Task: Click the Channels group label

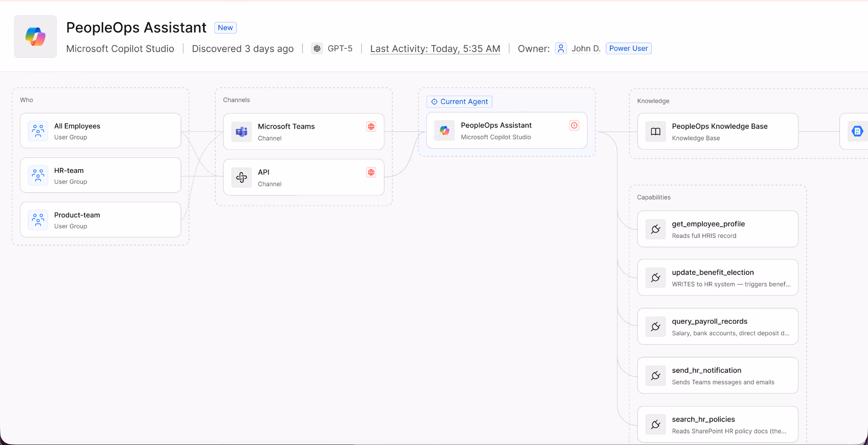Action: click(236, 100)
